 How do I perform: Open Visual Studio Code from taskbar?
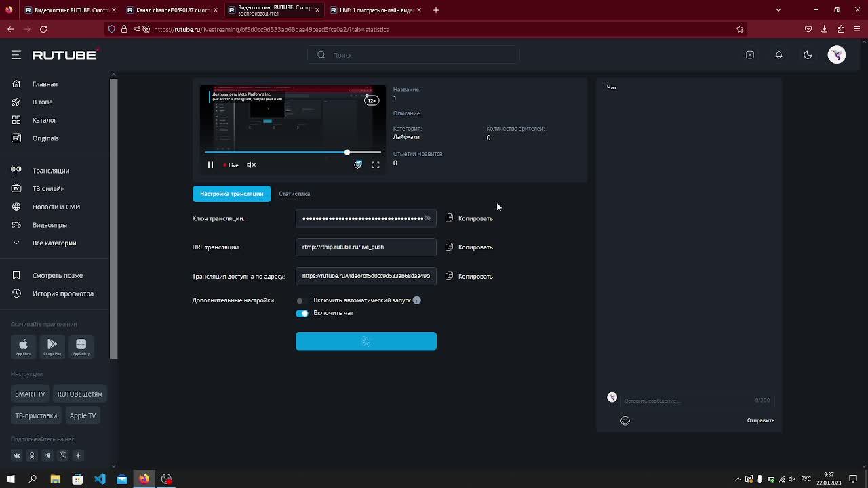coord(100,479)
